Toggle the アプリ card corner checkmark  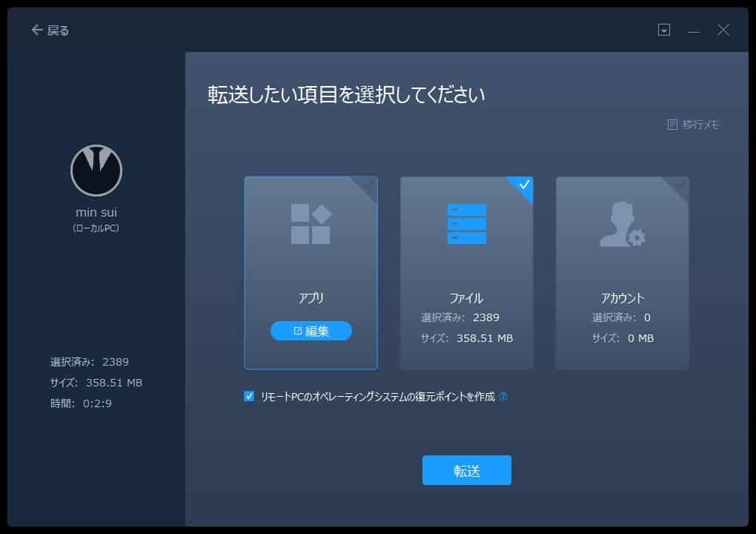368,186
